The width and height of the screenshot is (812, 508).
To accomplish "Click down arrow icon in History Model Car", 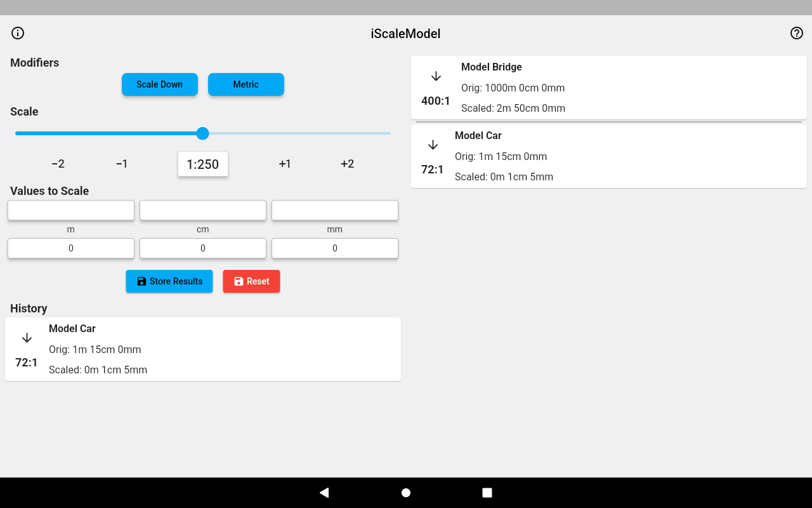I will point(27,338).
